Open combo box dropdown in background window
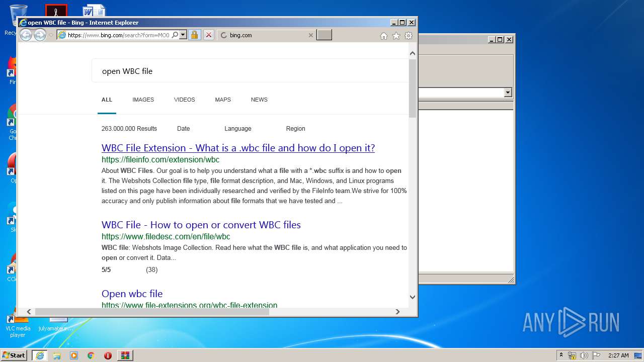This screenshot has height=362, width=644. 508,93
